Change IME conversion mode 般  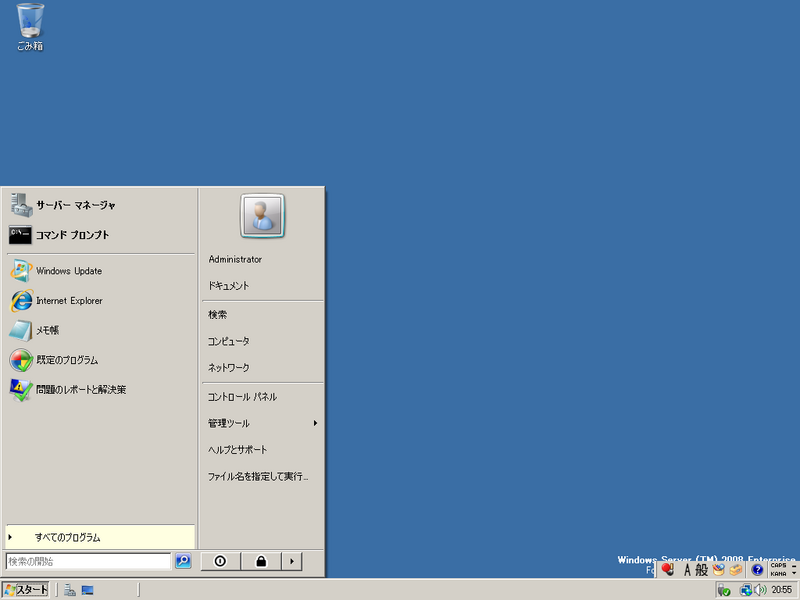click(x=702, y=569)
